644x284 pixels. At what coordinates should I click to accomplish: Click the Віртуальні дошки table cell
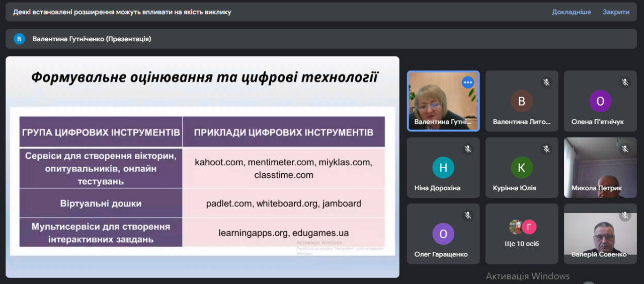tap(101, 203)
